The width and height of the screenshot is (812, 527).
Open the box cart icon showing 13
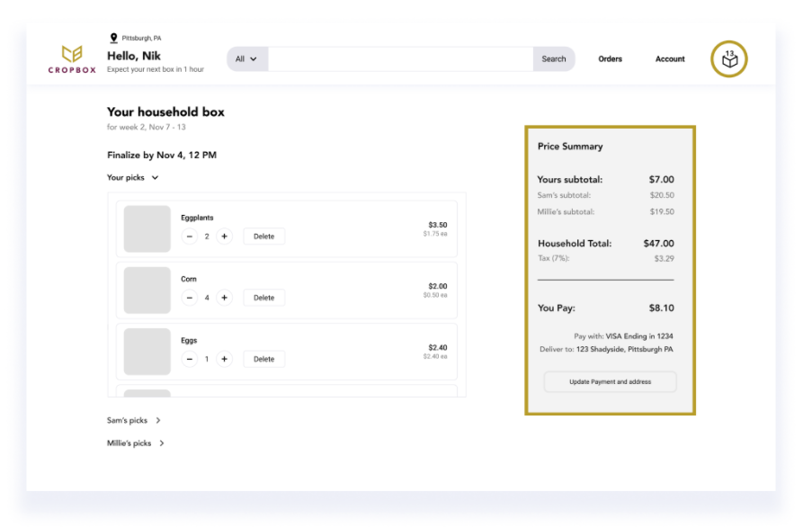tap(728, 59)
